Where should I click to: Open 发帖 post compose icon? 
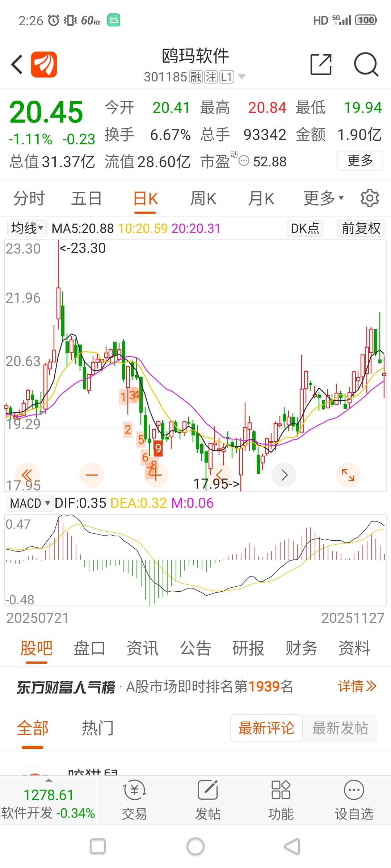coord(208,800)
